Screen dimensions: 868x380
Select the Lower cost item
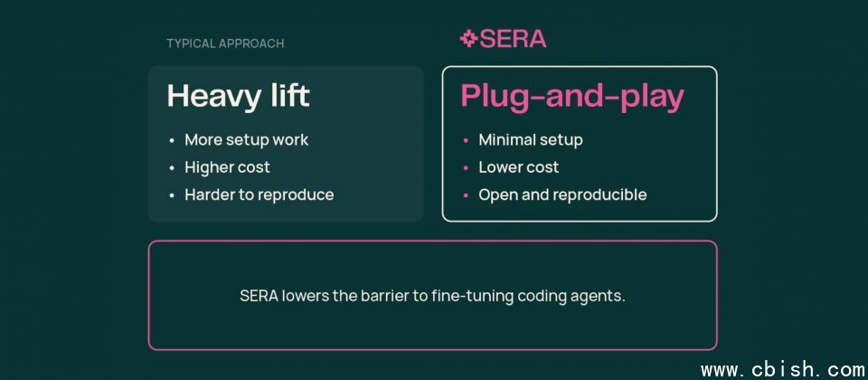click(518, 167)
